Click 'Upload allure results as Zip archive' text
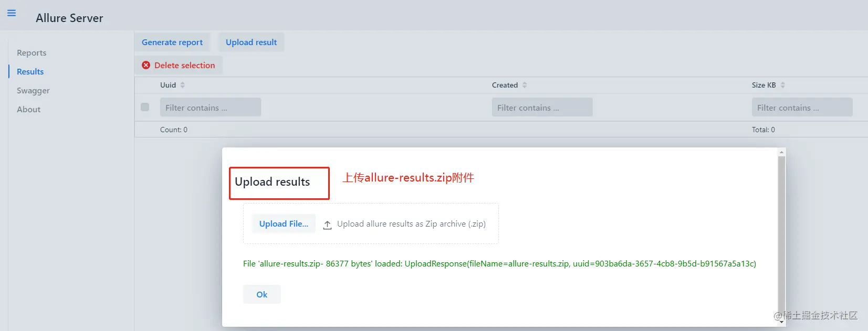The height and width of the screenshot is (331, 868). click(411, 224)
